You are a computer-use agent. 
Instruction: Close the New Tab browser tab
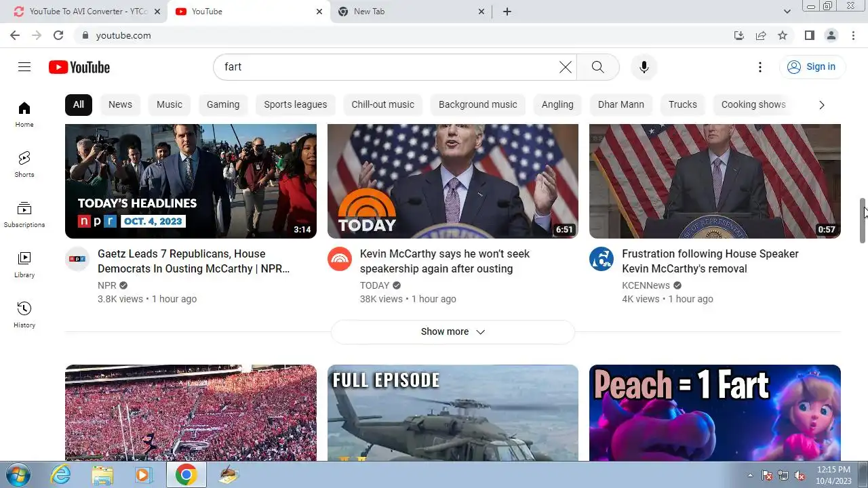(481, 12)
